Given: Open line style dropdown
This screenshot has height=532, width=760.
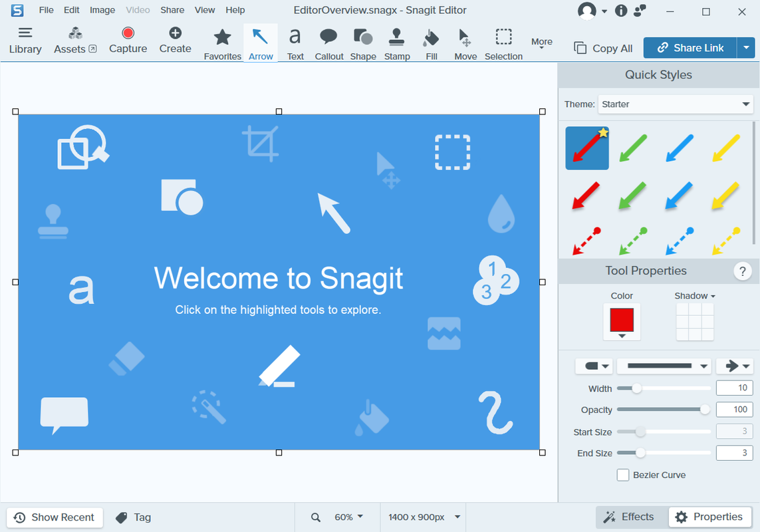Looking at the screenshot, I should click(x=664, y=366).
